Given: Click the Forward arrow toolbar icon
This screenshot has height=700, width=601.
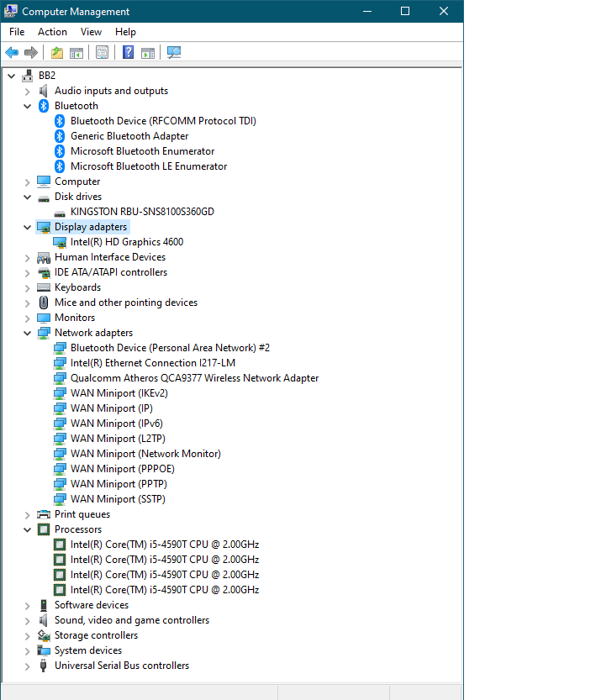Looking at the screenshot, I should 31,53.
